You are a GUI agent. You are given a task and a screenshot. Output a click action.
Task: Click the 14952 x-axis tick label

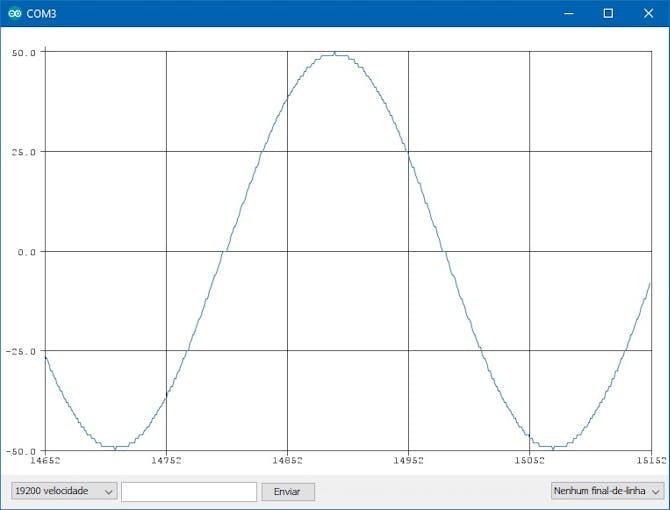408,461
